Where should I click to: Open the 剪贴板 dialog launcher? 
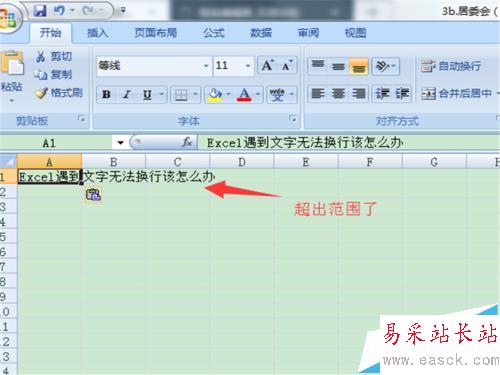82,119
